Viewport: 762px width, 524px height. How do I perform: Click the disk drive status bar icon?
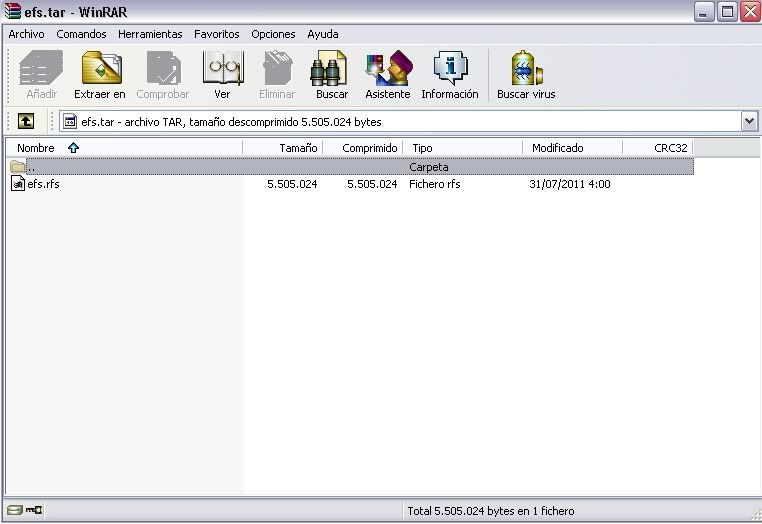(15, 510)
